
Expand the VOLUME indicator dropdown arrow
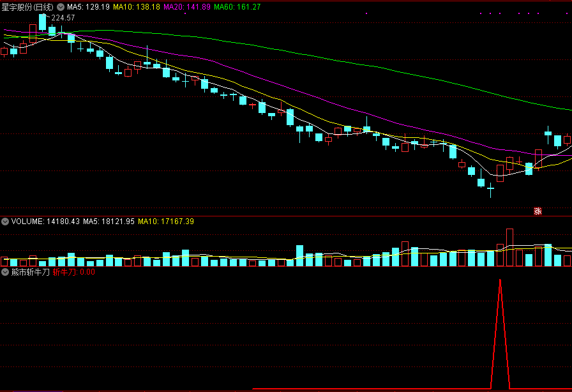pyautogui.click(x=5, y=222)
